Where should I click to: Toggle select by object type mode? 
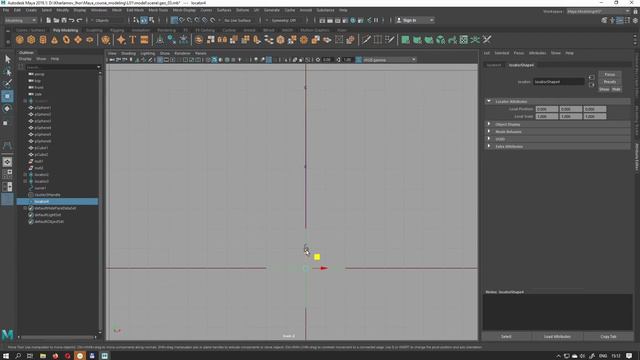[x=144, y=20]
